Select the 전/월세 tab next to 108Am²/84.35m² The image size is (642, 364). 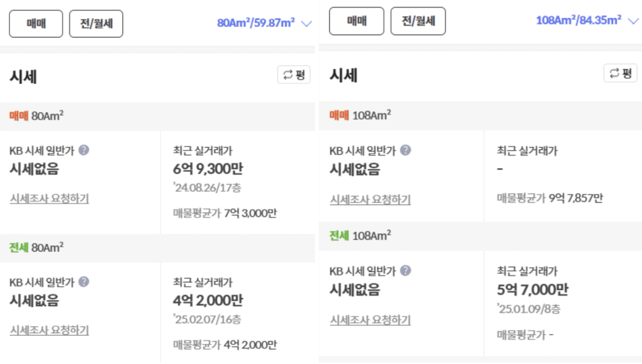pyautogui.click(x=418, y=21)
